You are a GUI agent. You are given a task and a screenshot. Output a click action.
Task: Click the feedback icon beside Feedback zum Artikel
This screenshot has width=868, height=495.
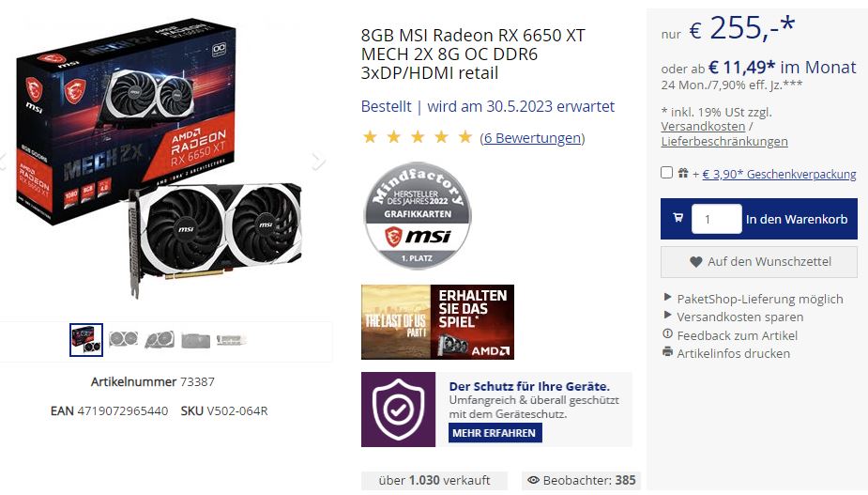667,334
